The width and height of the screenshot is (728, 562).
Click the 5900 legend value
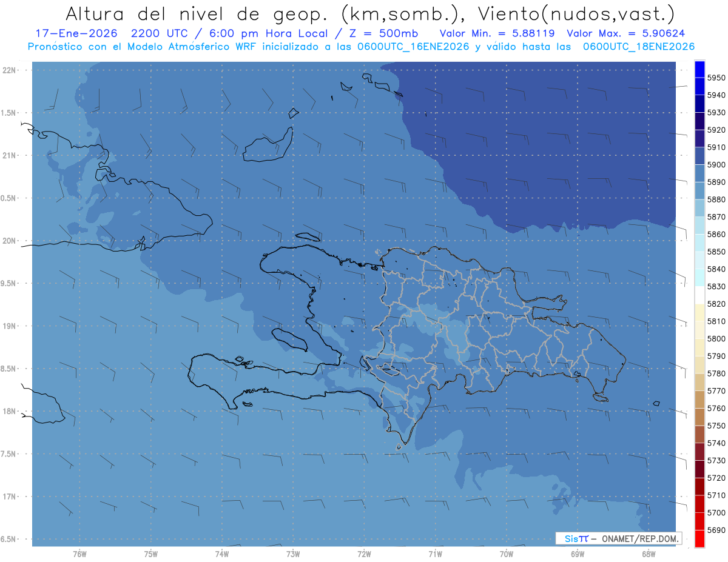coord(716,165)
